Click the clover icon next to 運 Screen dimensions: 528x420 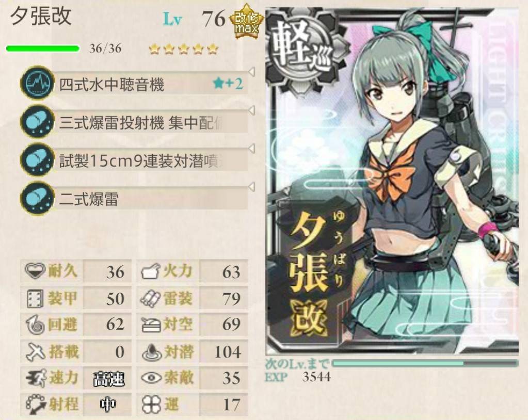[151, 404]
